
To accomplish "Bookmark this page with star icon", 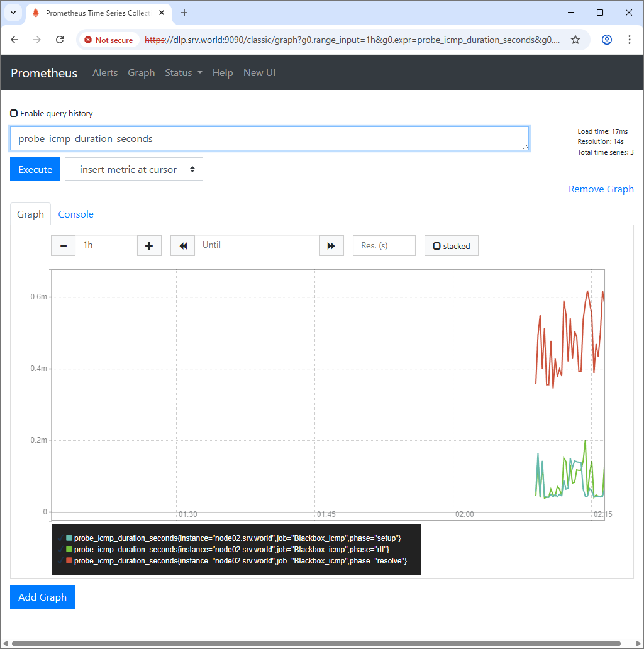I will pos(575,40).
